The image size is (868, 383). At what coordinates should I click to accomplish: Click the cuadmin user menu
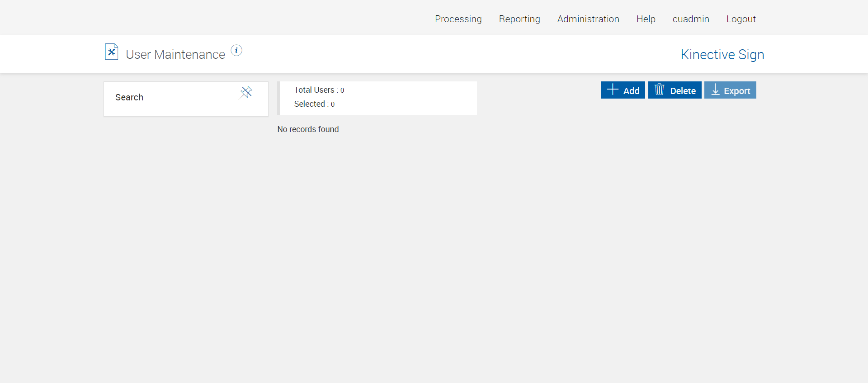(691, 19)
